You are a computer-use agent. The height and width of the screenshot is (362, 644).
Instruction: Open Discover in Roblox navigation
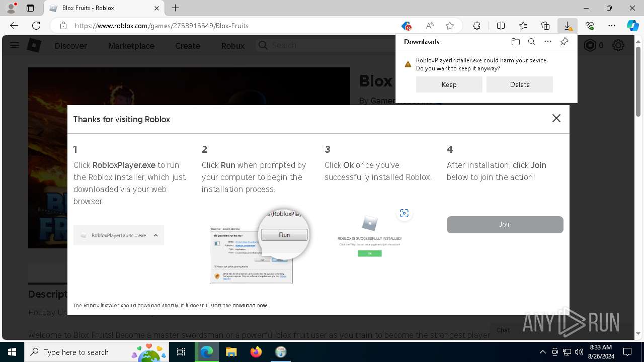(71, 46)
